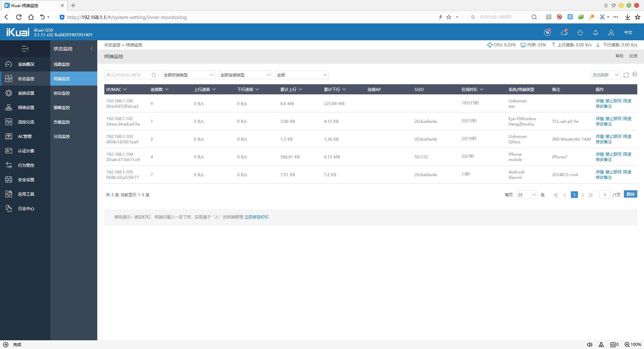The height and width of the screenshot is (349, 644).
Task: Open the 全部连接类型 dropdown
Action: [x=245, y=75]
